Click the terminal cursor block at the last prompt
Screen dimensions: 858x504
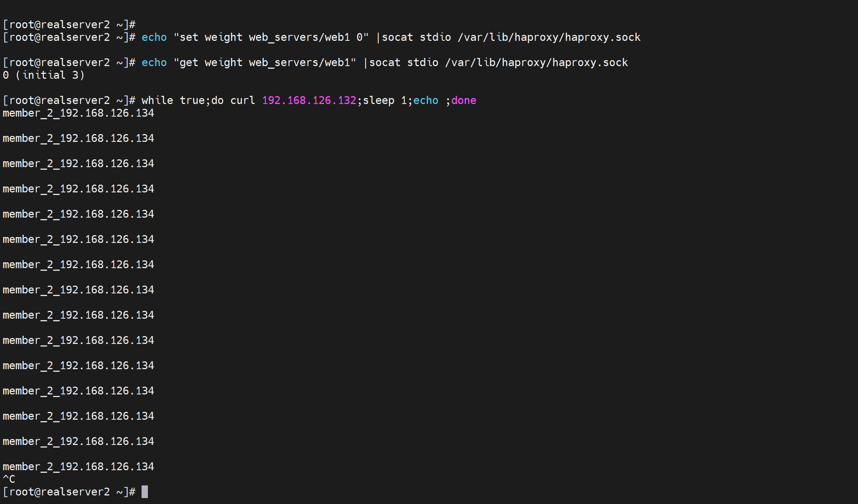click(x=145, y=492)
